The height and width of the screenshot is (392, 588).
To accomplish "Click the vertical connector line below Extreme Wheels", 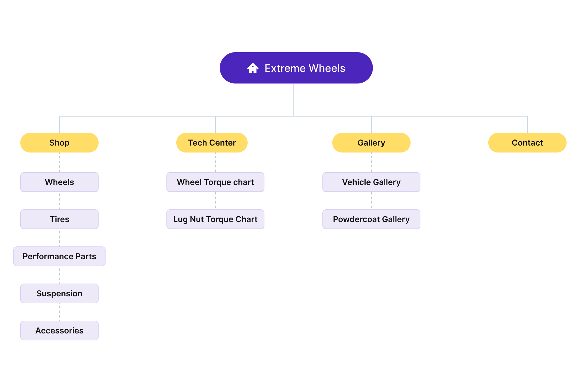I will [294, 100].
